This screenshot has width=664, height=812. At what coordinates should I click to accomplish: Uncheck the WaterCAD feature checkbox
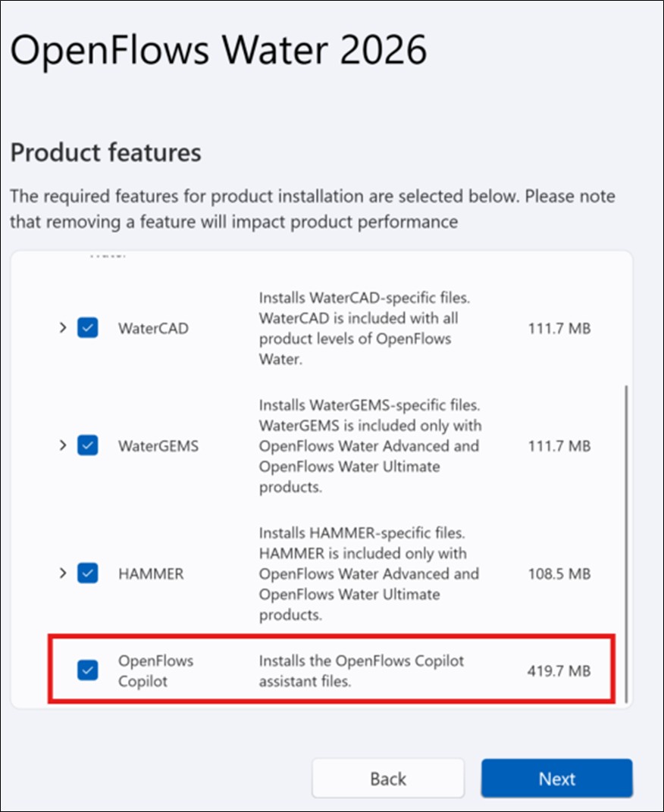(88, 328)
